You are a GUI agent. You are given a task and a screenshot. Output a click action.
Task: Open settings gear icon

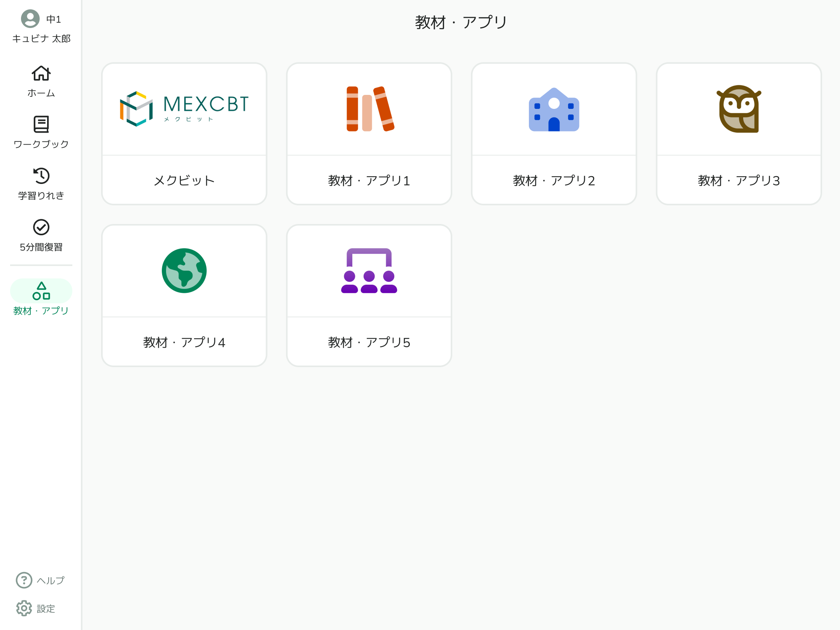[24, 608]
